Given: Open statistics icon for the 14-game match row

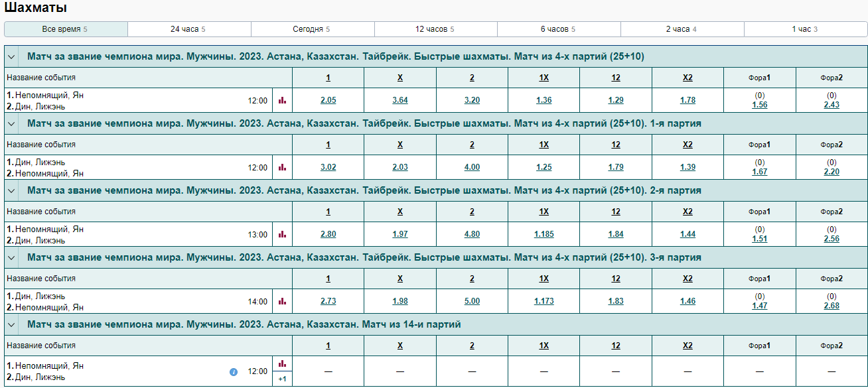Looking at the screenshot, I should (x=282, y=363).
